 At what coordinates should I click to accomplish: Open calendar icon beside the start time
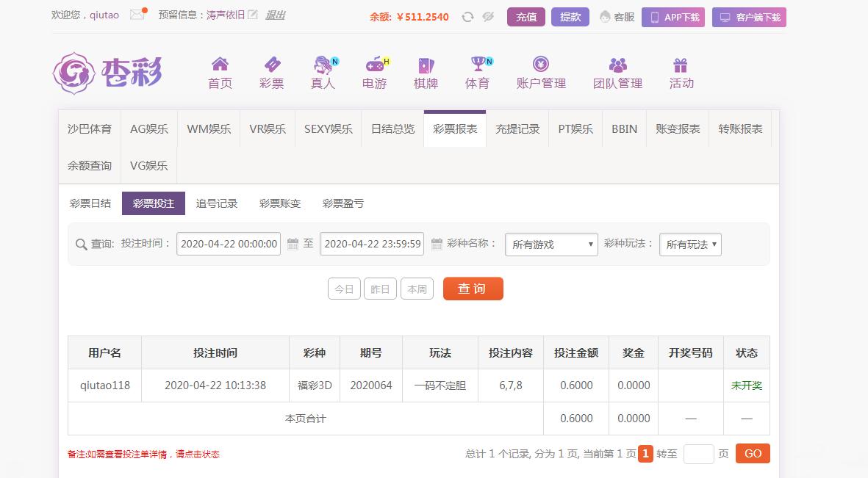pyautogui.click(x=293, y=244)
